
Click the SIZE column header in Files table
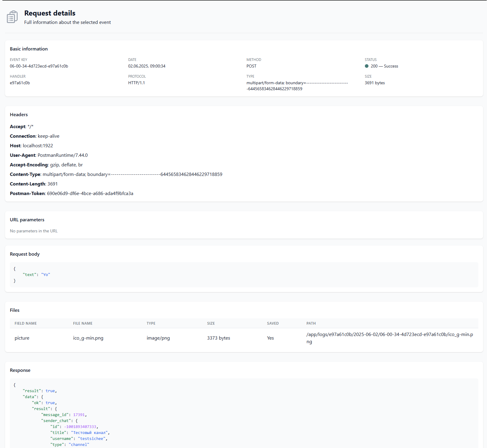(211, 323)
